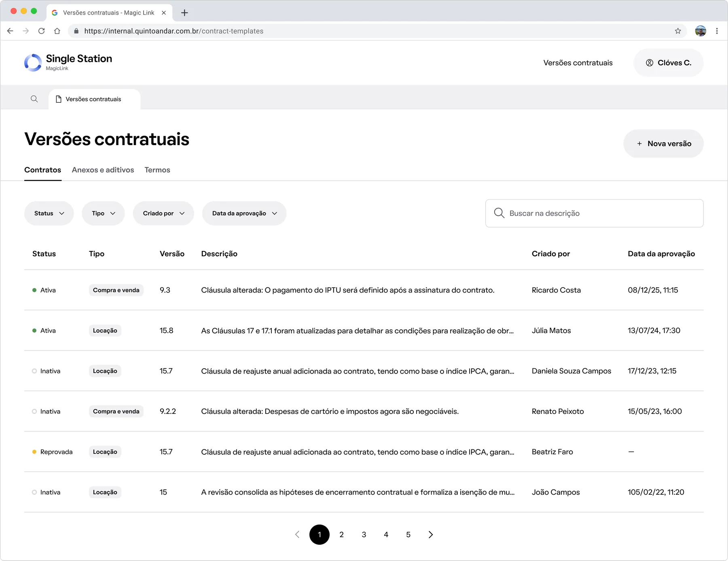
Task: Select the Contratos tab
Action: [42, 170]
